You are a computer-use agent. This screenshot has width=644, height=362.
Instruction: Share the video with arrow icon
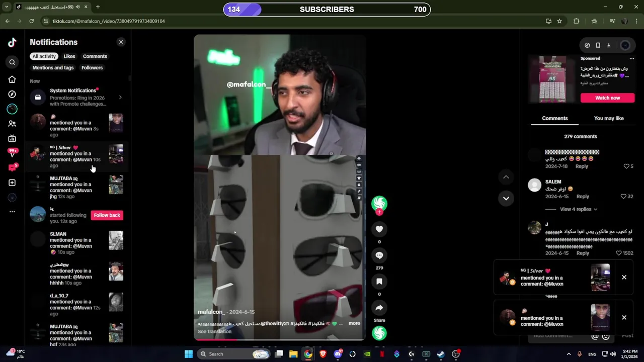pos(379,308)
